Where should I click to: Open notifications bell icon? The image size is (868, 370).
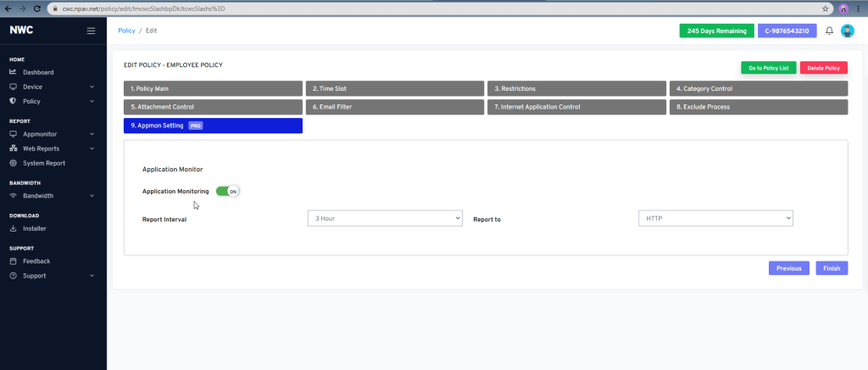(x=829, y=31)
